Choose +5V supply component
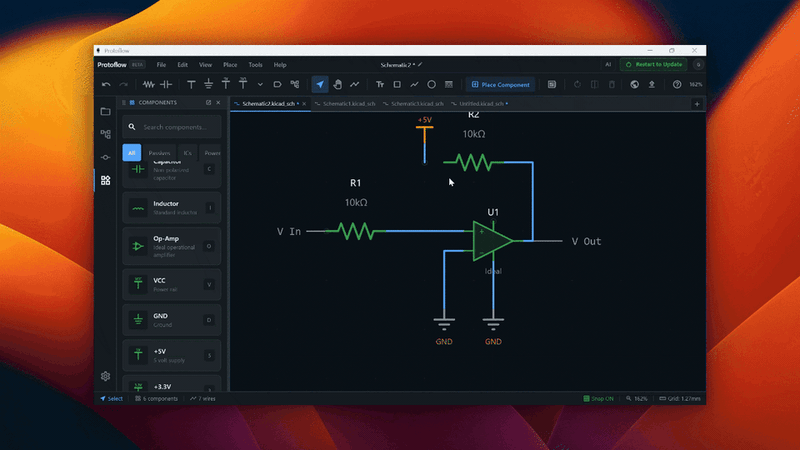The image size is (800, 450). 172,355
